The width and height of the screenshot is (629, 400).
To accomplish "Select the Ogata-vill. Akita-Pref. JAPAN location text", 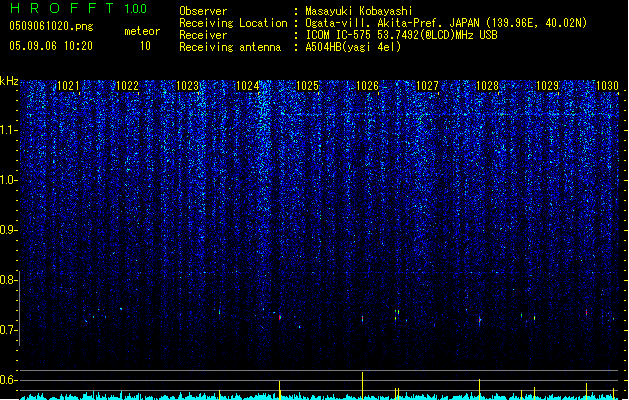I will pos(446,23).
